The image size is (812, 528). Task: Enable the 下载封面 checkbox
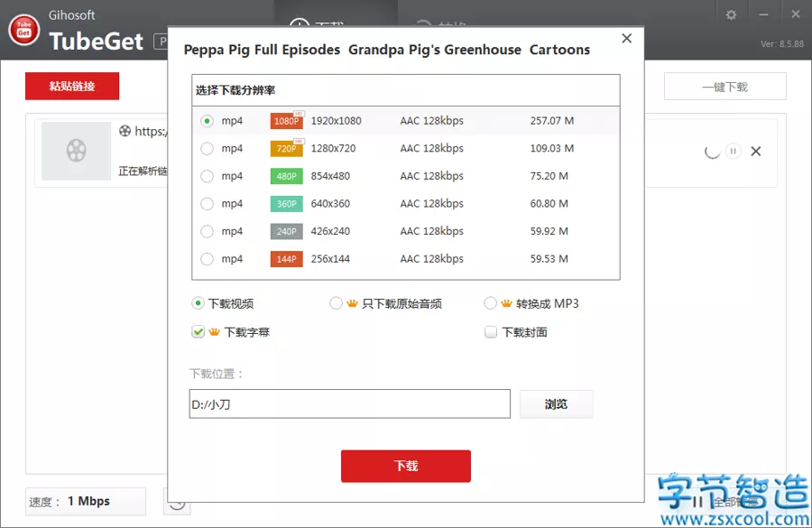pyautogui.click(x=491, y=331)
